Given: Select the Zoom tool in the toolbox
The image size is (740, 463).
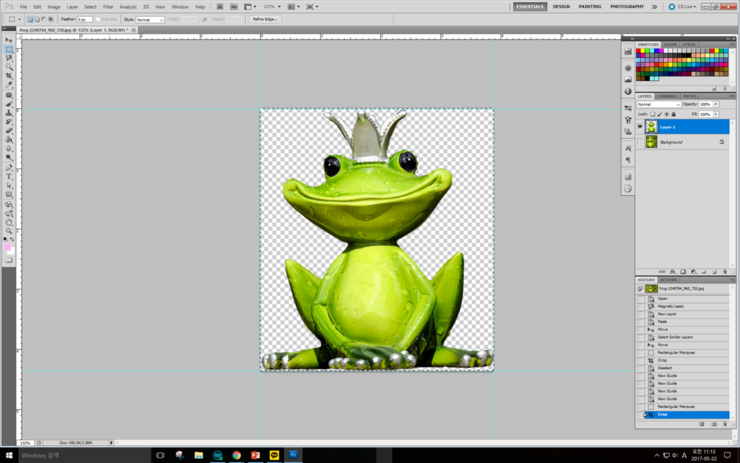Looking at the screenshot, I should 9,230.
